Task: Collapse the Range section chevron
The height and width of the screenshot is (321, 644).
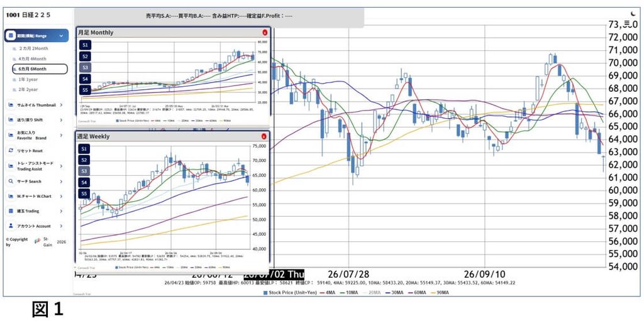Action: tap(61, 36)
